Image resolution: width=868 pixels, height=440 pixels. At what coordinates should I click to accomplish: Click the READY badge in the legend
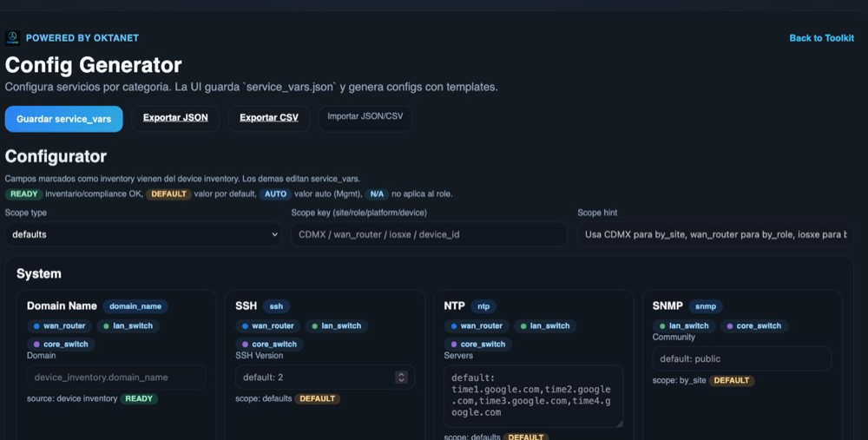point(24,194)
